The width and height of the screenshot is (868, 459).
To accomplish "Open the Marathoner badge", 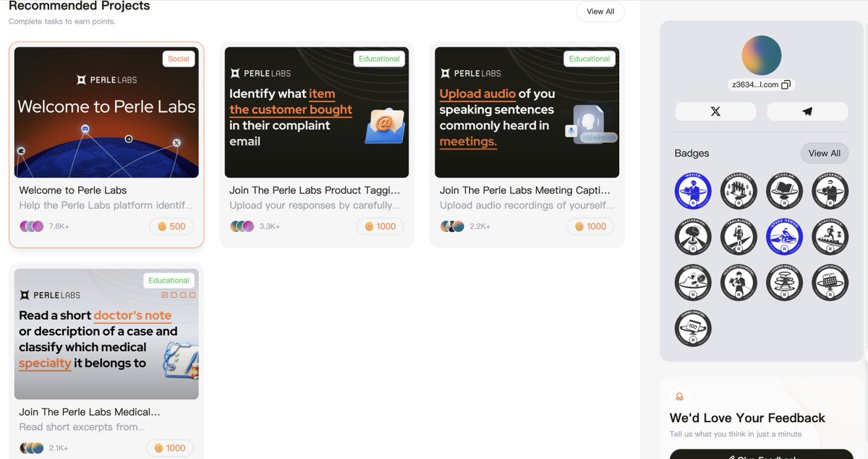I will tap(830, 237).
